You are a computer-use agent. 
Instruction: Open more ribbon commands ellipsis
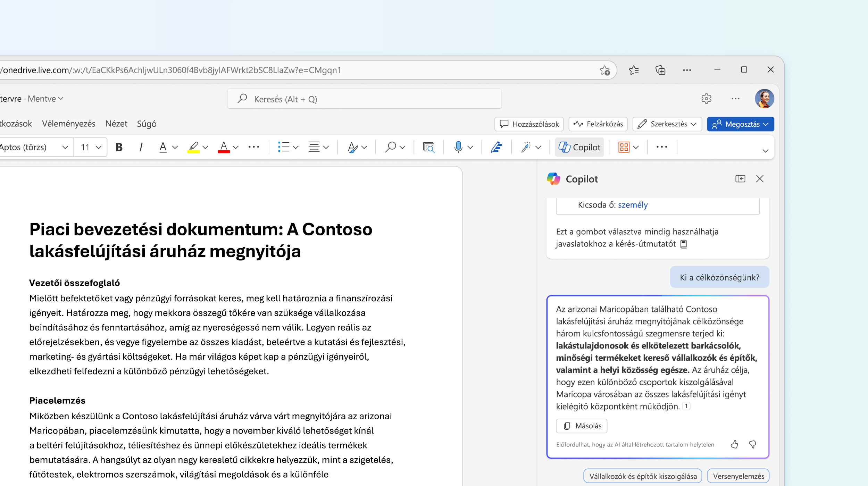click(x=662, y=147)
